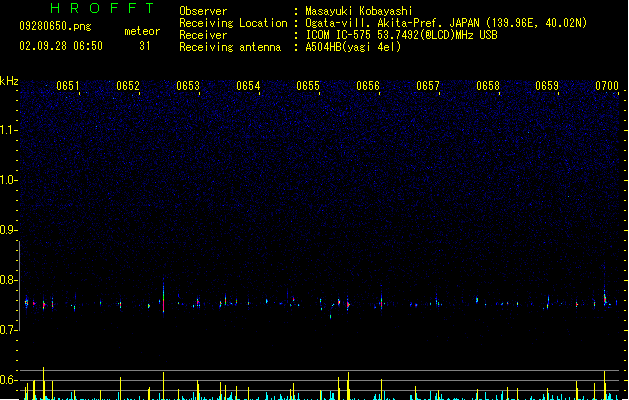Screen dimensions: 629x400
Task: Select the filename 09280650.png
Action: [55, 26]
